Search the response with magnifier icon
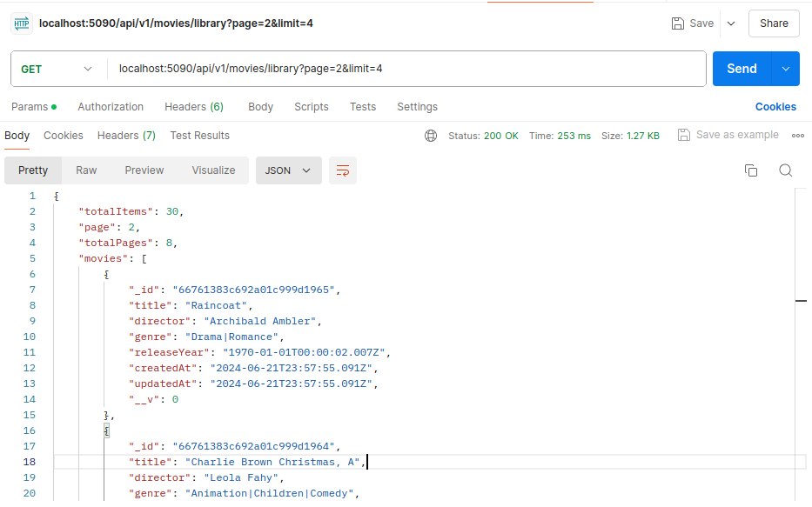 coord(786,170)
